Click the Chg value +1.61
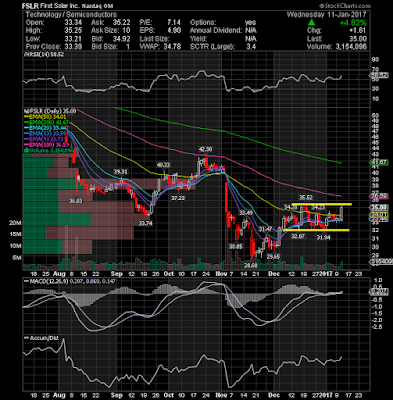393x400 pixels. pyautogui.click(x=358, y=31)
